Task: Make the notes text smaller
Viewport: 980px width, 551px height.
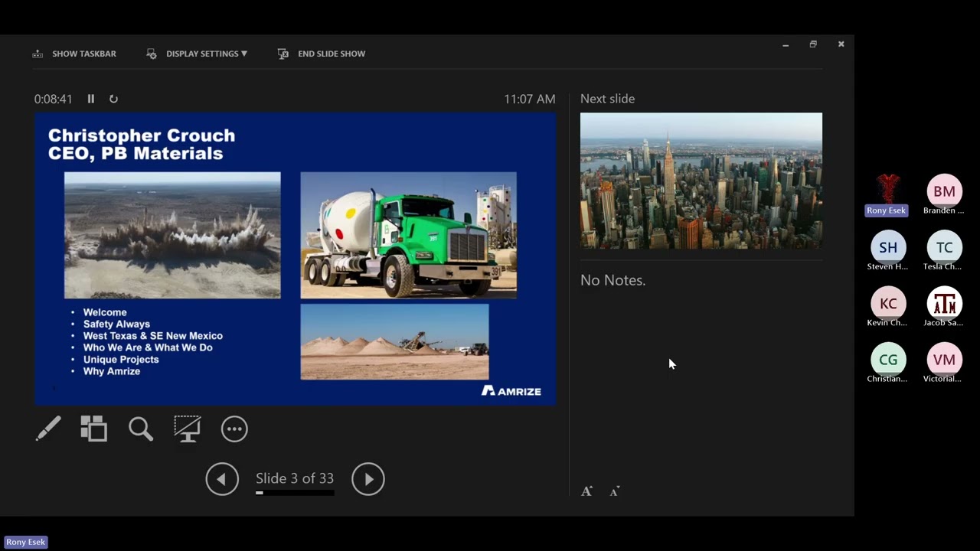Action: (614, 491)
